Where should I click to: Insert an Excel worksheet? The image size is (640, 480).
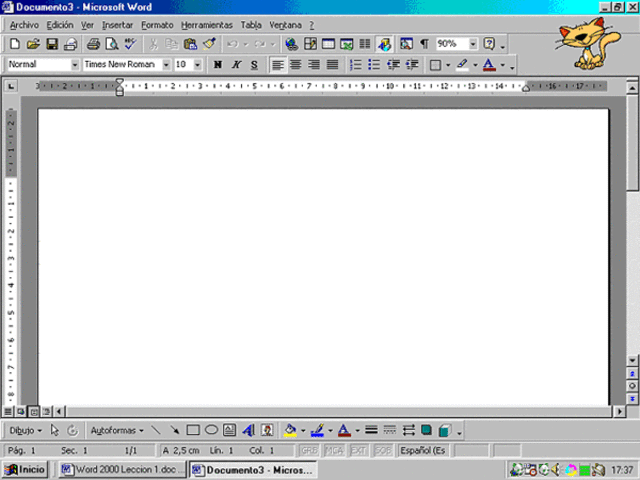point(347,44)
